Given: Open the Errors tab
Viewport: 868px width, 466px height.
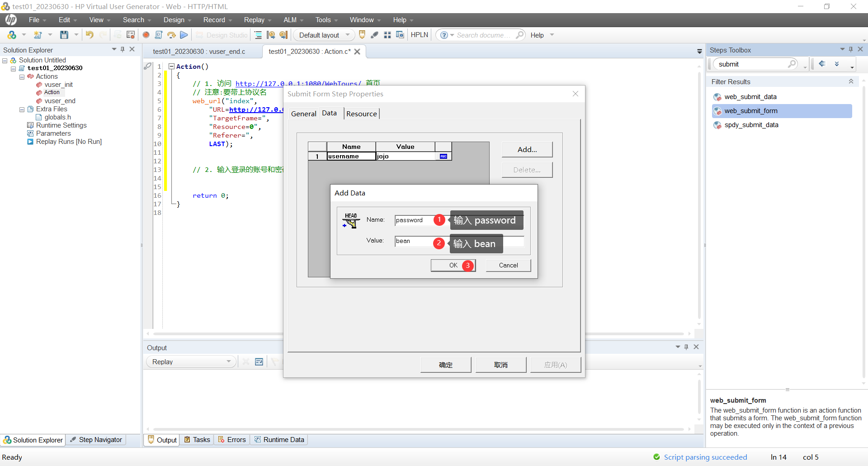Looking at the screenshot, I should tap(232, 440).
